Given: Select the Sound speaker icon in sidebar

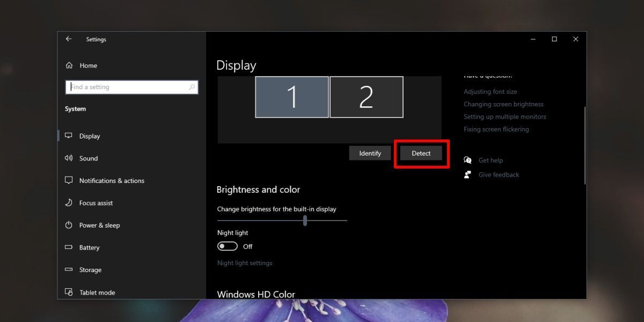Looking at the screenshot, I should pos(69,158).
